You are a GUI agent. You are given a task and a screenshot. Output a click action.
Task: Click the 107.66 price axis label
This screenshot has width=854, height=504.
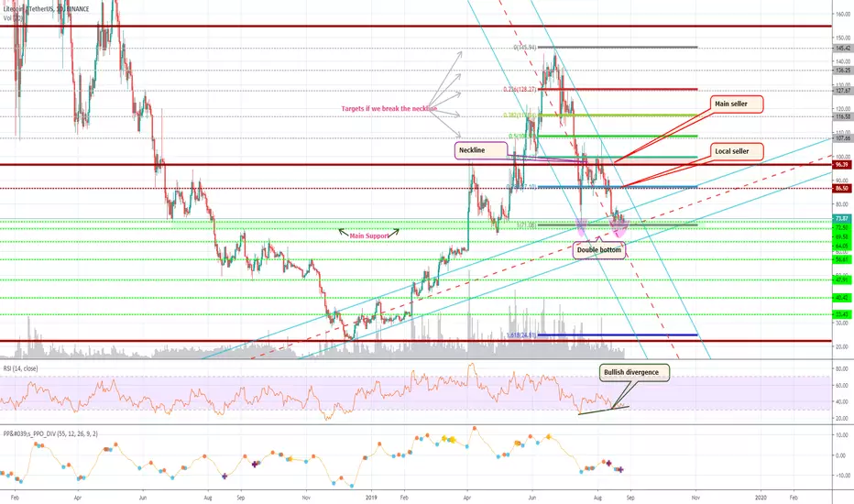tap(843, 138)
